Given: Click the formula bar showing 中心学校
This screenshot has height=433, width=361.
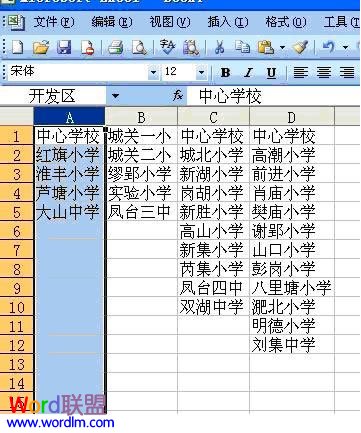Looking at the screenshot, I should click(273, 96).
